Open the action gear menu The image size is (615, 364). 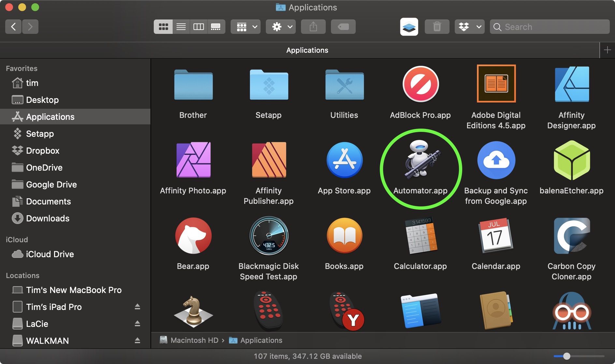click(x=280, y=27)
